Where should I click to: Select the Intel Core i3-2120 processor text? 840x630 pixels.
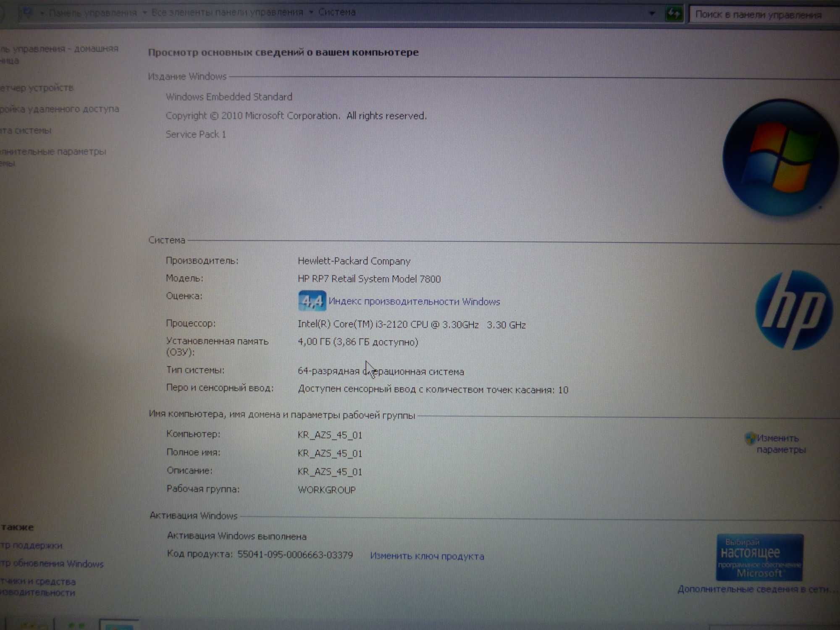[x=412, y=325]
